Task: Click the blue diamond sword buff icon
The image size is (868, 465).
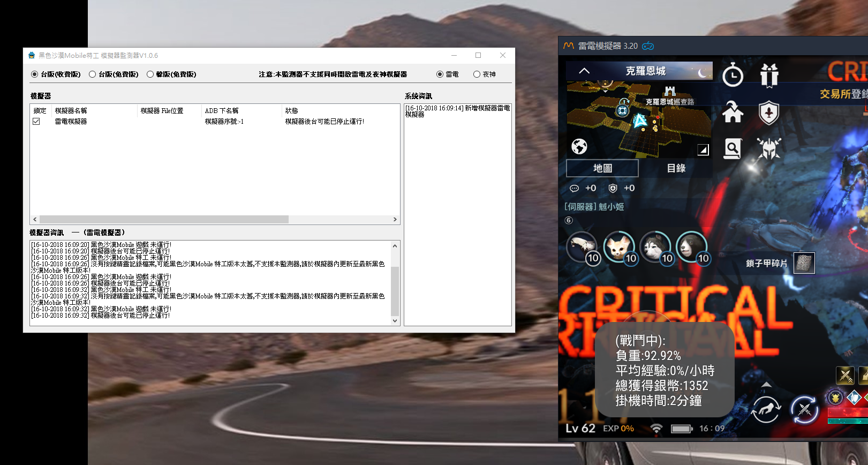Action: (854, 398)
